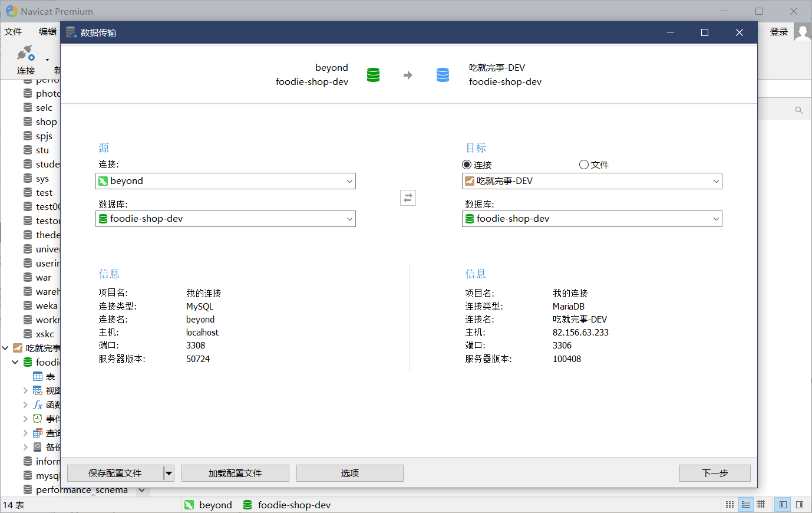Click the 登录 link in main window
Screen dimensions: 812x513
click(x=779, y=32)
